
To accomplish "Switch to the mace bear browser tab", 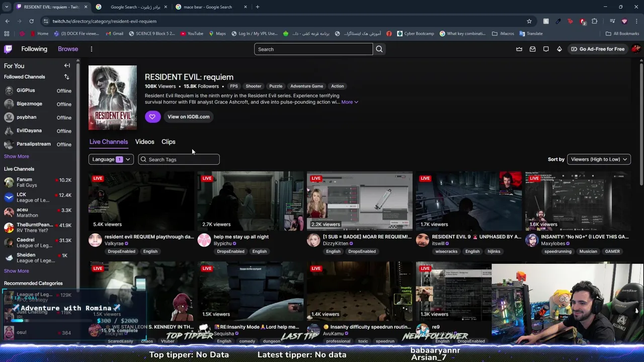I will [211, 7].
